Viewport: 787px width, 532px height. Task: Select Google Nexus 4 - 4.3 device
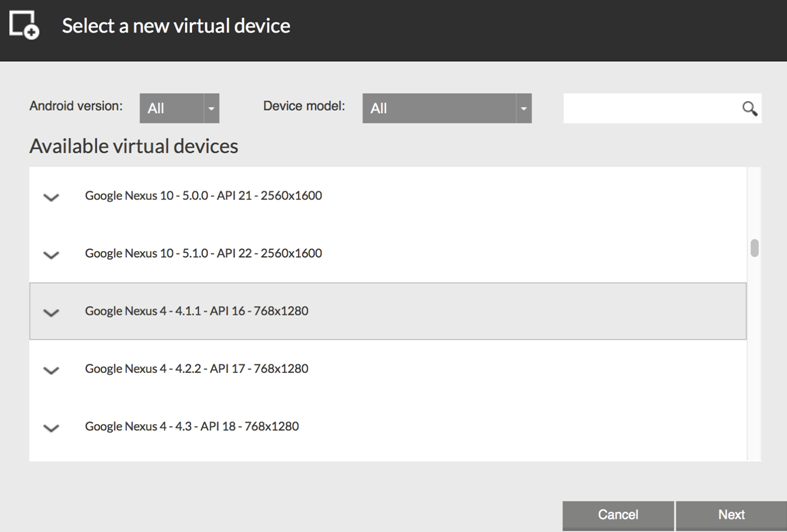388,427
